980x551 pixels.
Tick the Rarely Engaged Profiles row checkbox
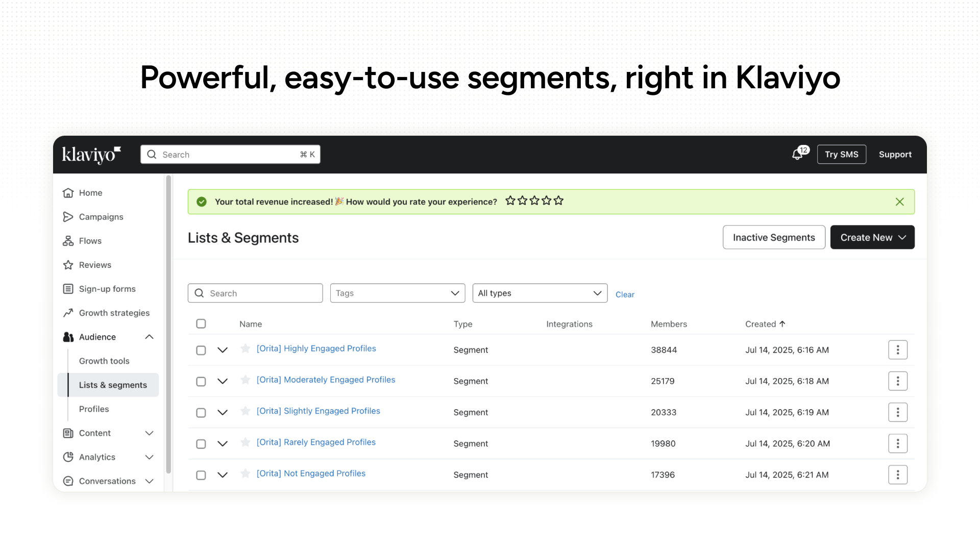[x=201, y=444]
